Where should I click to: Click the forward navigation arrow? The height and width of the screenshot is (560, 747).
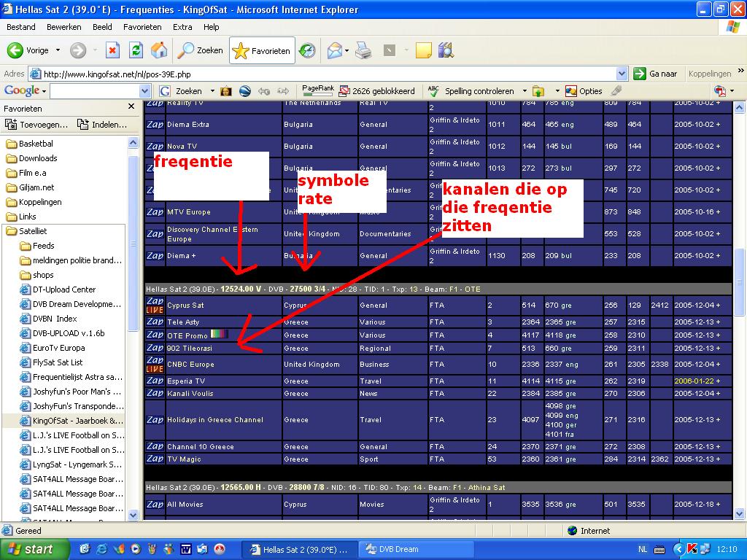[78, 50]
